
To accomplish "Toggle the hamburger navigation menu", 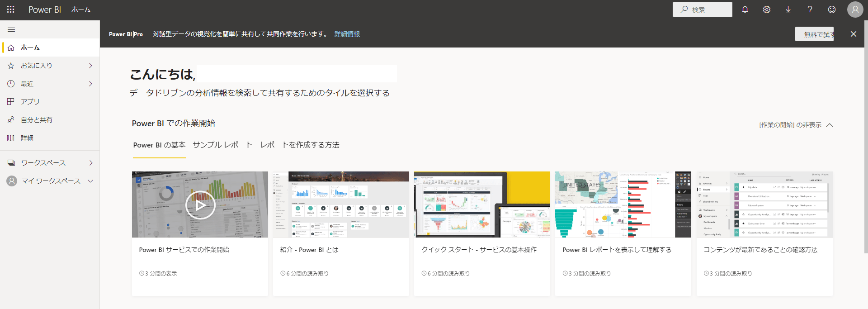I will pos(11,29).
